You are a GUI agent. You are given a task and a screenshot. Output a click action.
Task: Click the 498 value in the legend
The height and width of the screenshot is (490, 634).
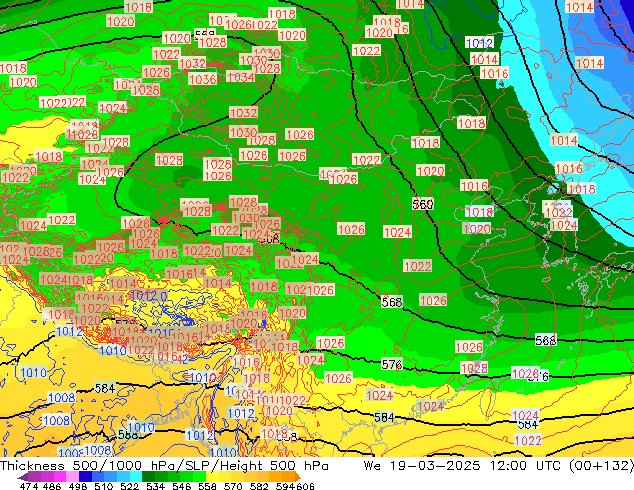pos(78,486)
